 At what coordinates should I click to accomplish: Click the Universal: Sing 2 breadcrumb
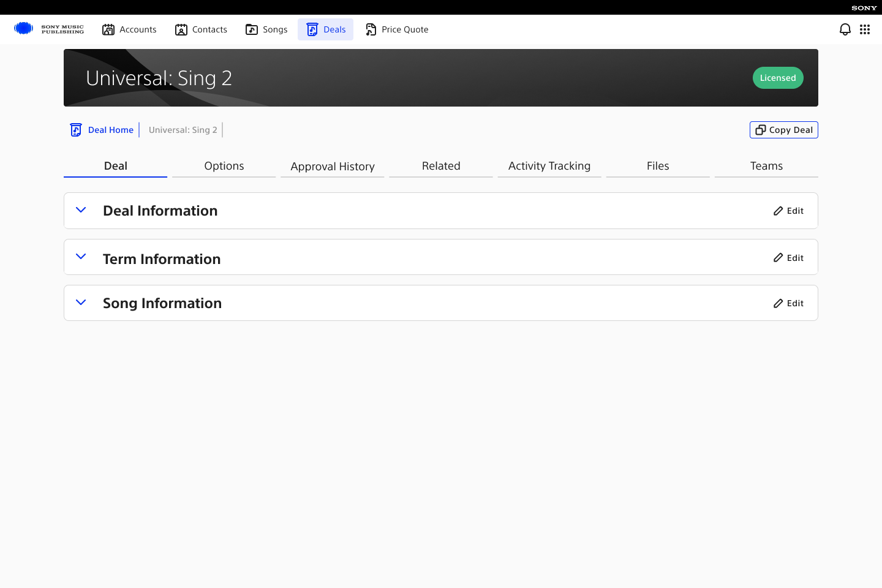coord(183,130)
